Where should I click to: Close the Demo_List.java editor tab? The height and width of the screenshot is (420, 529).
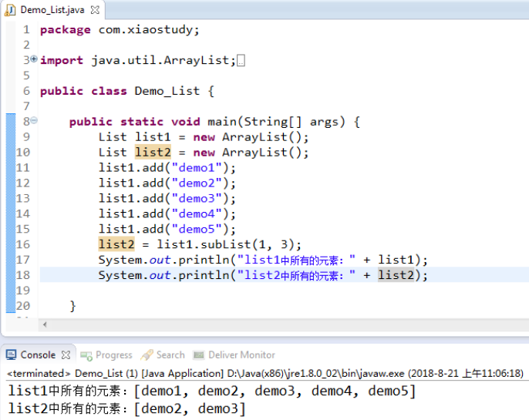click(95, 10)
